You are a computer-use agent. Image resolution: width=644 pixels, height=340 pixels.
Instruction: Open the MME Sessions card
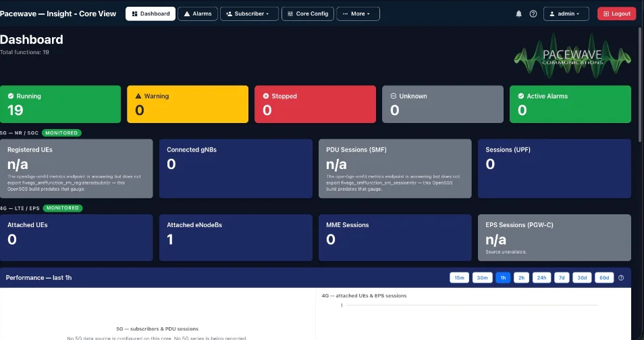pos(395,238)
